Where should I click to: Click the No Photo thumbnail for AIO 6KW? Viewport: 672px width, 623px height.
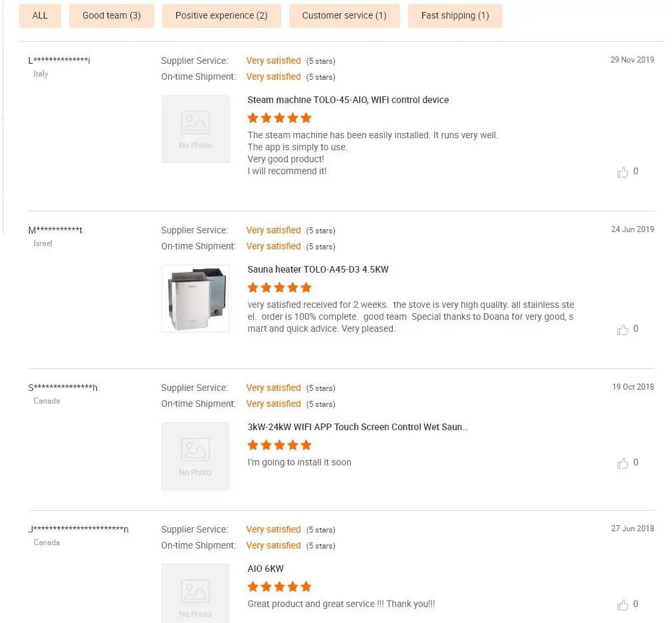point(195,593)
